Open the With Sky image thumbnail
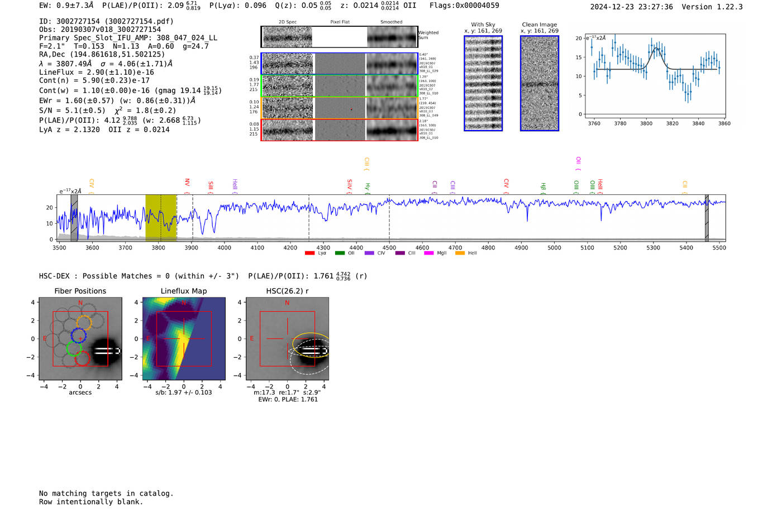The height and width of the screenshot is (532, 782). point(483,83)
